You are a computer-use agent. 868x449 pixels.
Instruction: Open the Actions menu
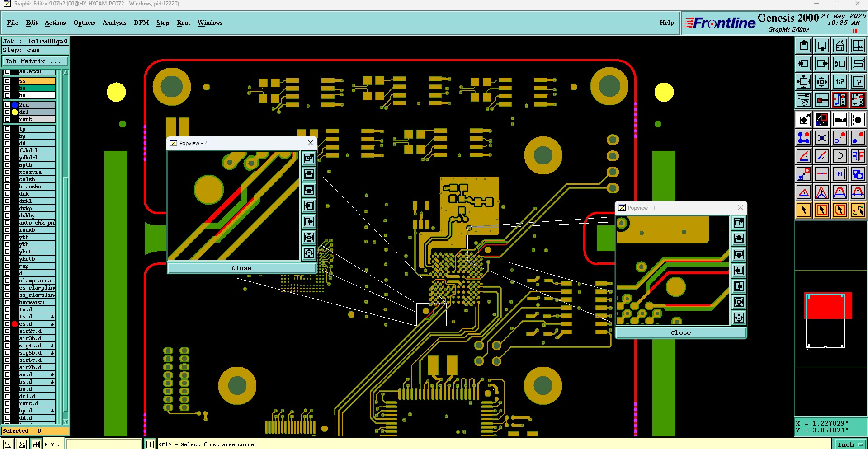click(55, 23)
